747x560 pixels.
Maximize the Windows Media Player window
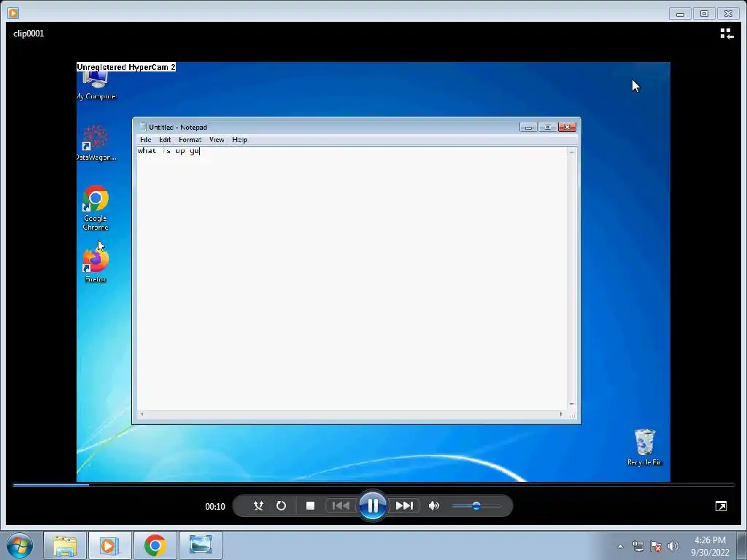704,13
